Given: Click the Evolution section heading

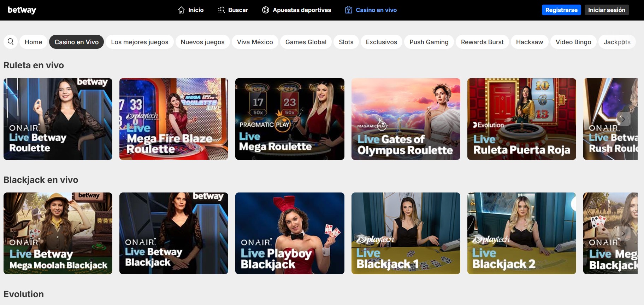Looking at the screenshot, I should (24, 294).
